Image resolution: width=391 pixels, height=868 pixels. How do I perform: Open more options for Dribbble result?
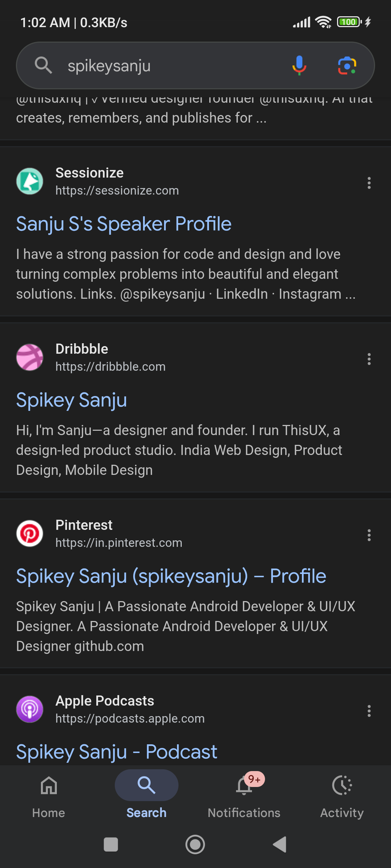[369, 359]
